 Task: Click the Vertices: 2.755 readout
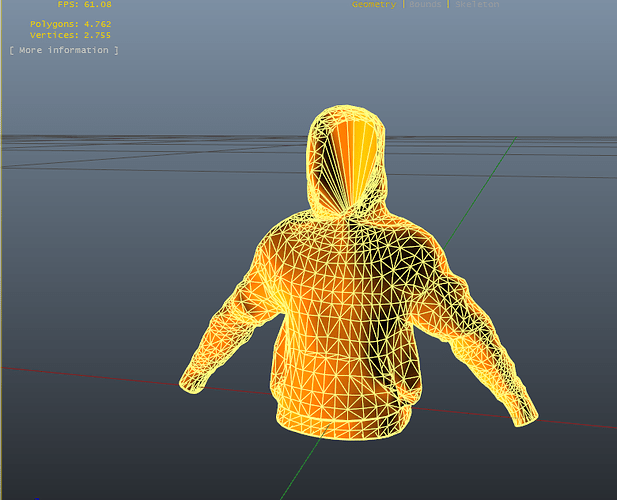(x=70, y=35)
